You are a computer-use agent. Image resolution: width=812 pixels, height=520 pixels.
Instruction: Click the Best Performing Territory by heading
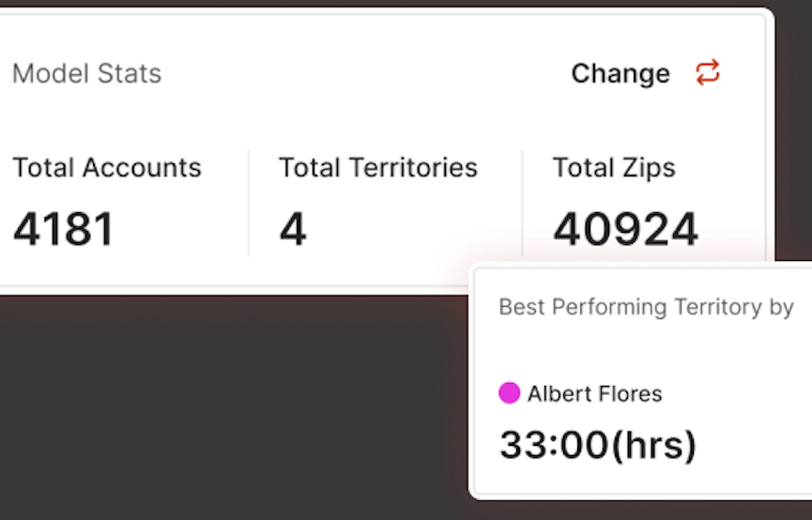(646, 307)
